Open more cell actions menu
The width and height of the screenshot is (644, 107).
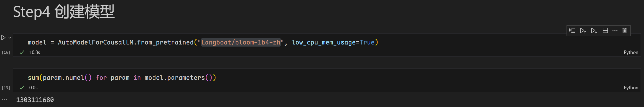coord(615,31)
